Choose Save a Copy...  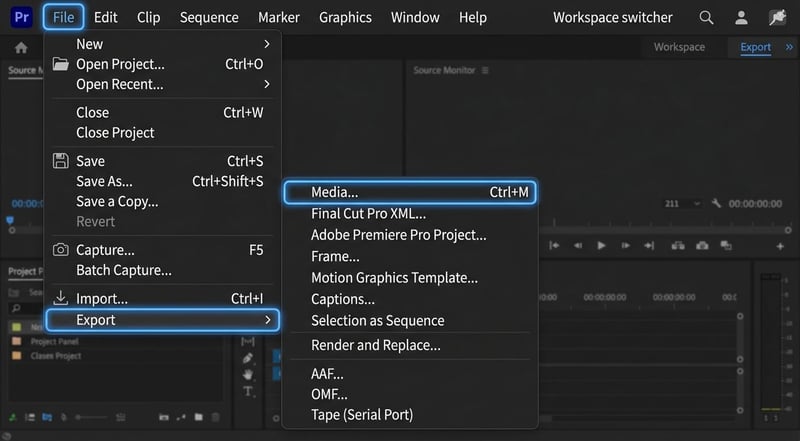[x=163, y=202]
